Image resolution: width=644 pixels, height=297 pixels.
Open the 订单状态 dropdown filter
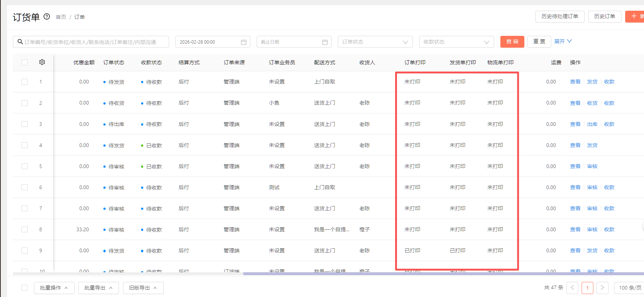coord(375,42)
